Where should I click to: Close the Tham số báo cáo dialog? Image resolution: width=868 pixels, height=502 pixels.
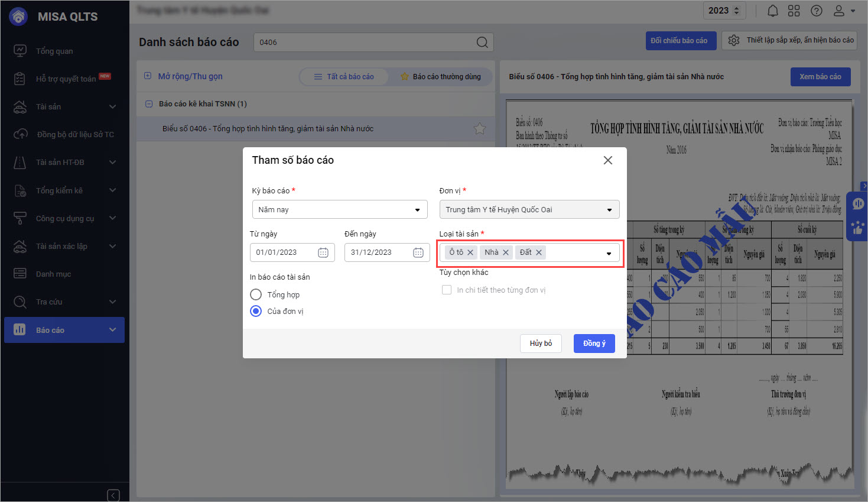tap(608, 160)
